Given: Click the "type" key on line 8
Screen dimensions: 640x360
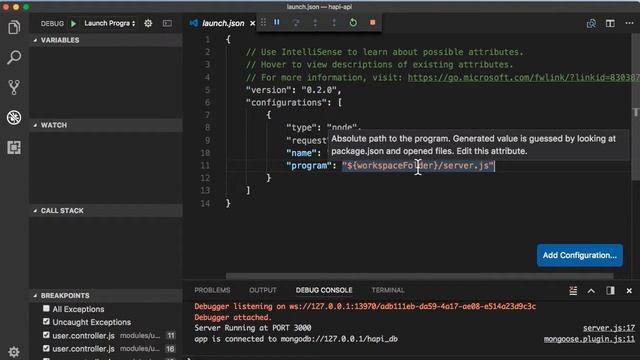Looking at the screenshot, I should (301, 127).
